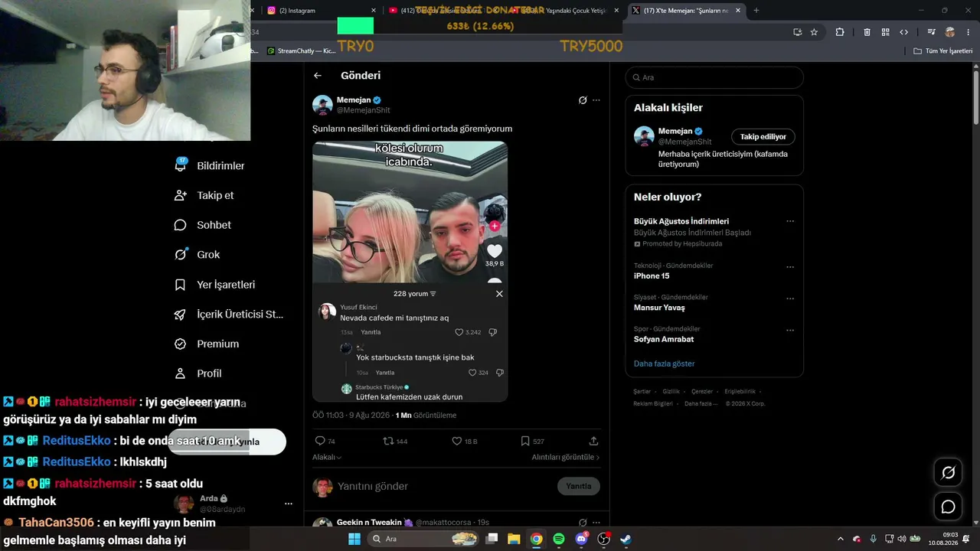
Task: Open the more options menu on Memejan's post
Action: click(x=596, y=100)
